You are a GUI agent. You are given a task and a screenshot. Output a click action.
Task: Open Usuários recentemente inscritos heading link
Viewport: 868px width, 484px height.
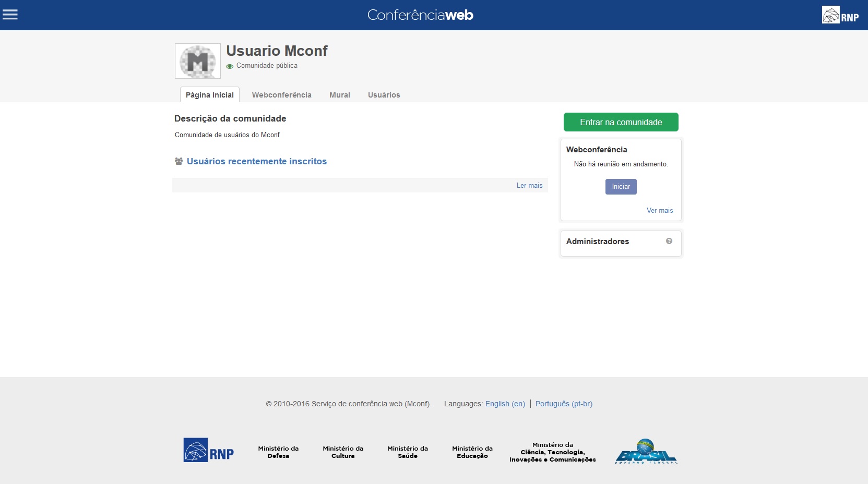pyautogui.click(x=256, y=162)
